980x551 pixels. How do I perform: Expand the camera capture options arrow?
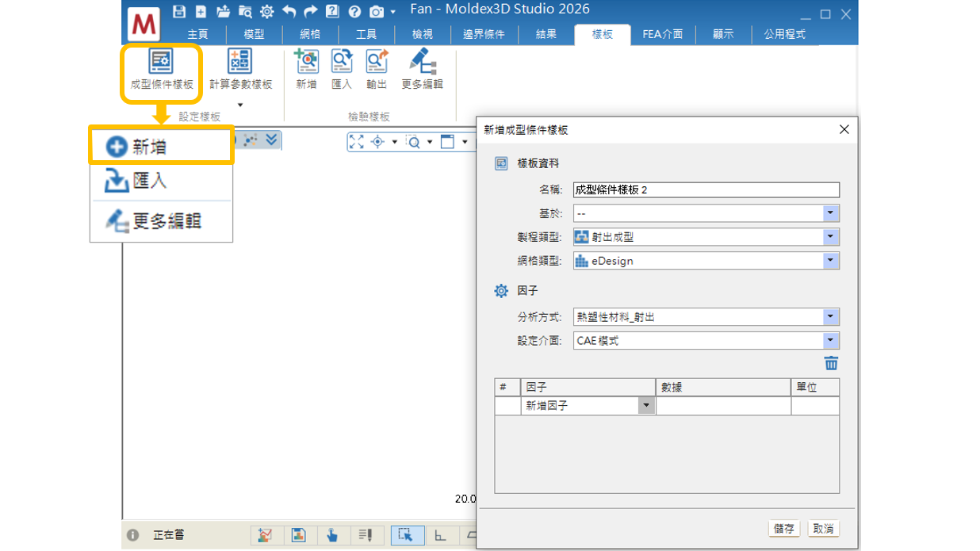point(392,13)
